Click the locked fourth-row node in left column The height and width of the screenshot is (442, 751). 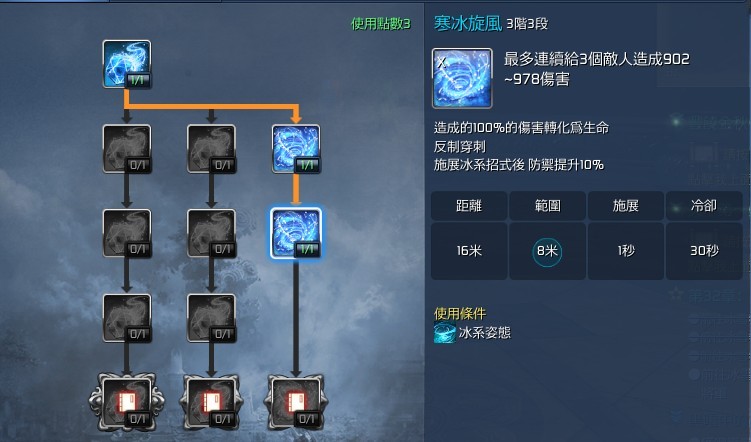point(127,318)
